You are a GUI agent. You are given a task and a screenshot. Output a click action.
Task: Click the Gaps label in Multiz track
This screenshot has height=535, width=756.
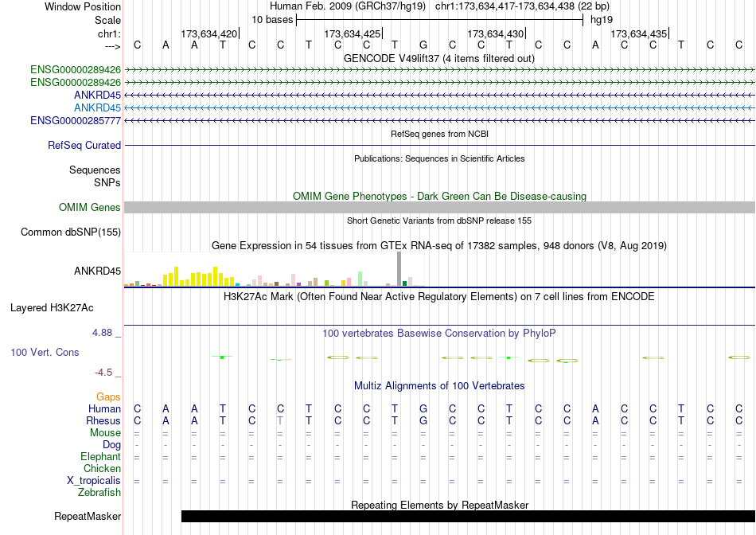tap(108, 396)
